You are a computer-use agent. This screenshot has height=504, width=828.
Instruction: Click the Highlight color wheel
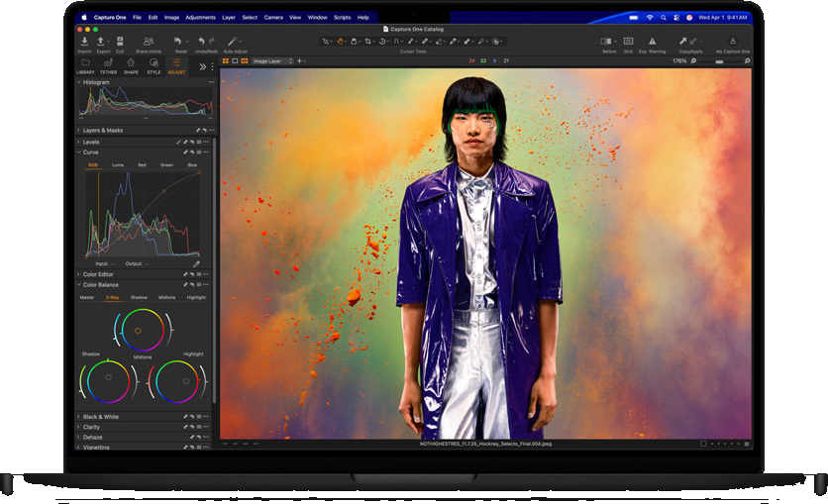(x=177, y=381)
